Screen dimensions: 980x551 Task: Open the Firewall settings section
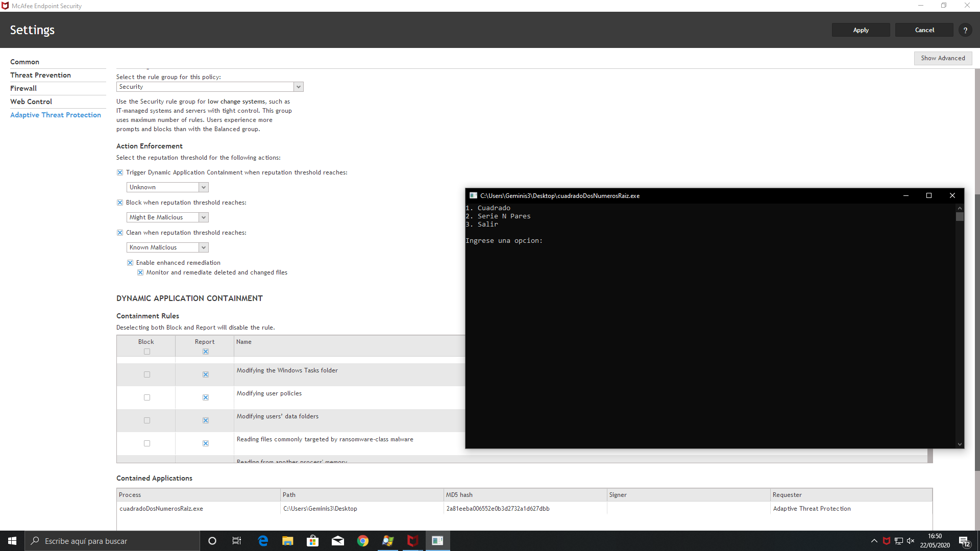23,88
